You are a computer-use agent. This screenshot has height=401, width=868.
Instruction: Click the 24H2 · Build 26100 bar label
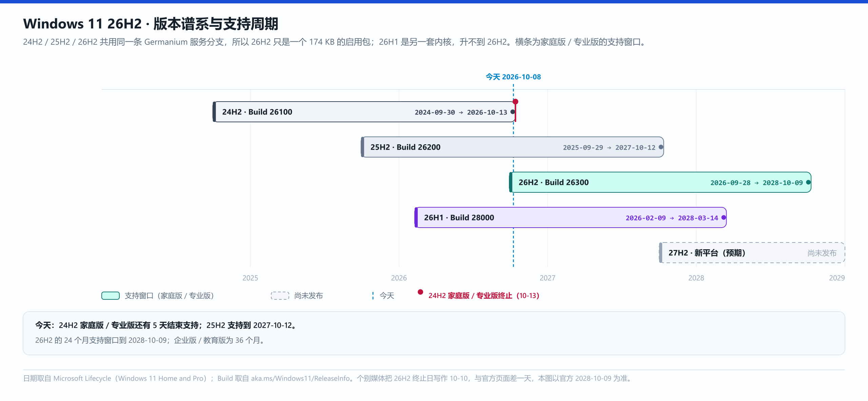coord(257,112)
